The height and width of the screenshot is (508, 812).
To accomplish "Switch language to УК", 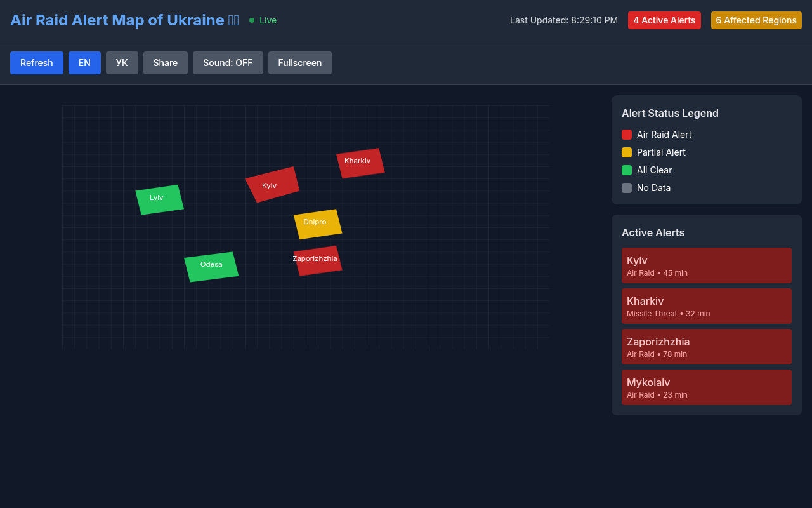I will 122,63.
